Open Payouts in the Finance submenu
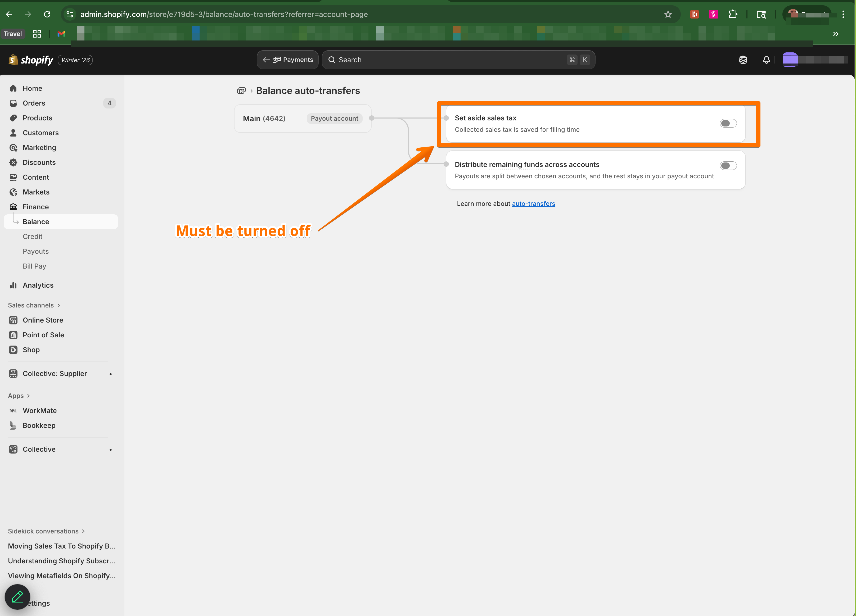Viewport: 856px width, 616px height. point(35,251)
